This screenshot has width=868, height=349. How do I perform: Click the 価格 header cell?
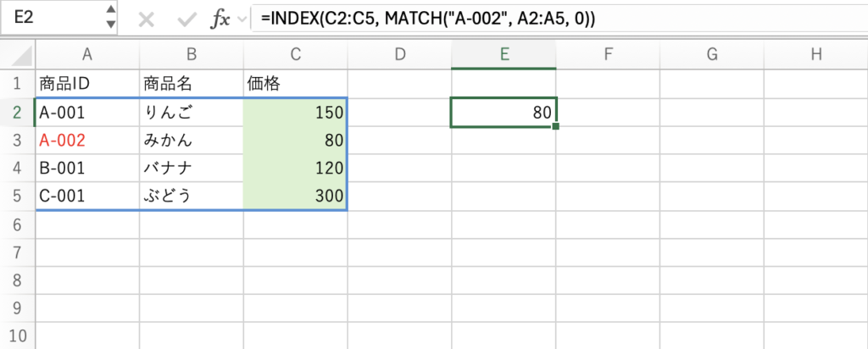295,84
